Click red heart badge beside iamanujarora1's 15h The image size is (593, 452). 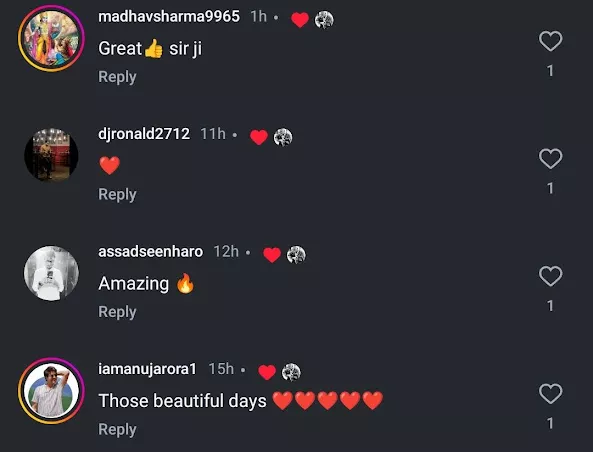point(267,372)
